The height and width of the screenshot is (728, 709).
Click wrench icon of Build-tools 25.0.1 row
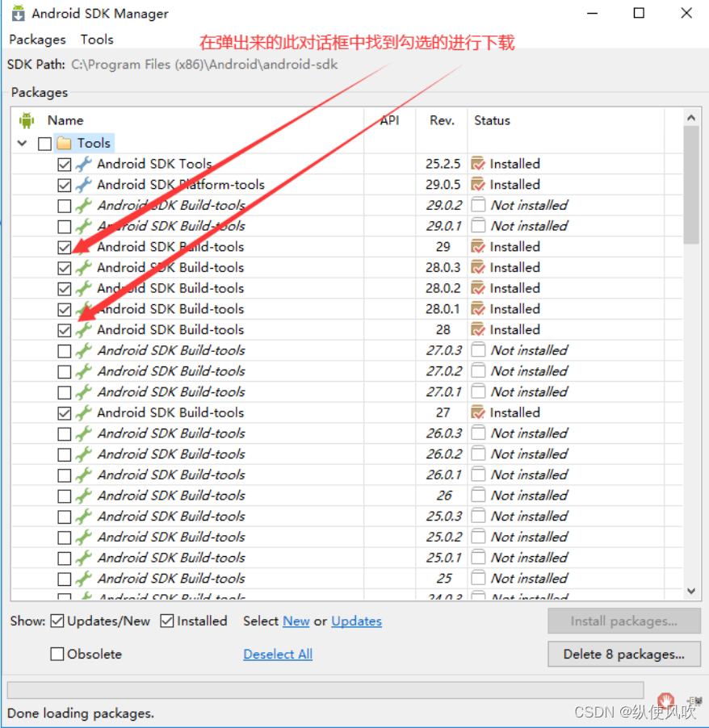pyautogui.click(x=84, y=558)
